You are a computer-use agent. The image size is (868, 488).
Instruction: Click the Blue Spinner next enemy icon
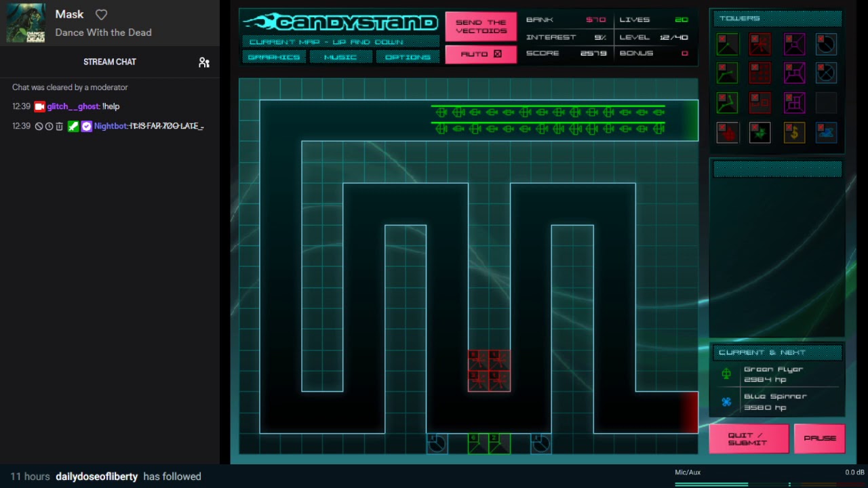(726, 402)
